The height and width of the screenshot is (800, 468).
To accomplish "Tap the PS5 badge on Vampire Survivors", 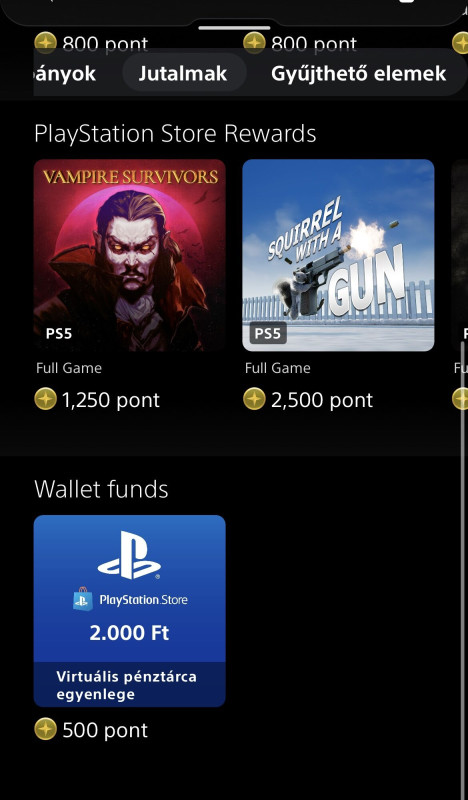I will 59,334.
